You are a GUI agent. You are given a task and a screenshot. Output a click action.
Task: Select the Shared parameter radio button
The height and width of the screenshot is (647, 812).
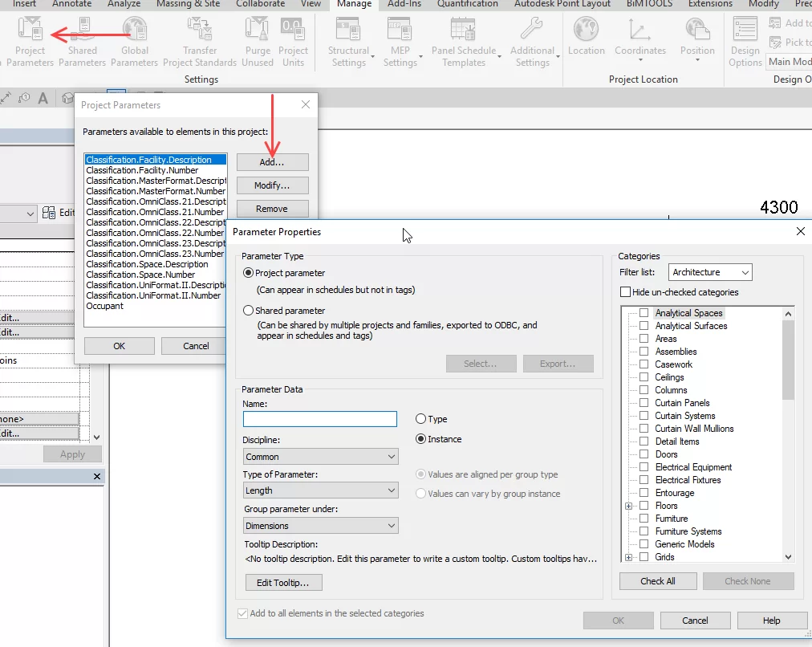pos(248,311)
